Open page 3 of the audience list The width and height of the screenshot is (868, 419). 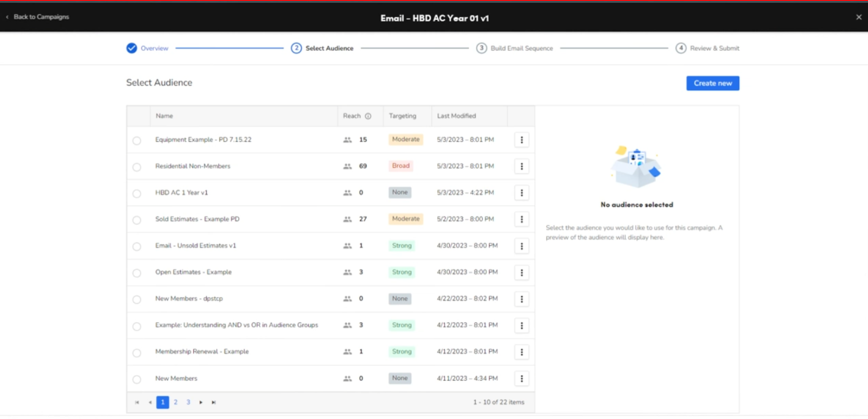188,402
